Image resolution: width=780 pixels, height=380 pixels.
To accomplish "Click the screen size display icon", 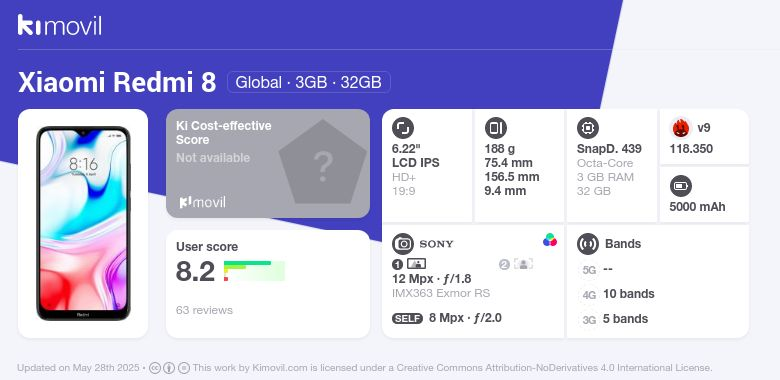I will 403,128.
